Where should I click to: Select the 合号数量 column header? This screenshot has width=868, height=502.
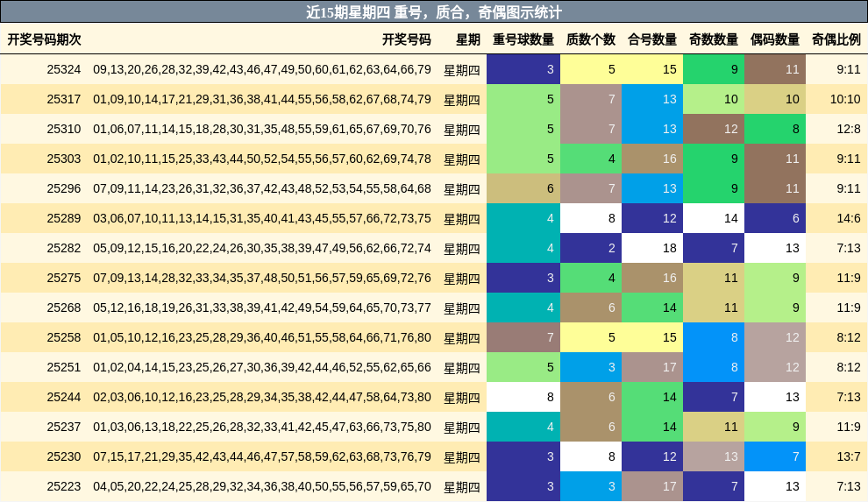click(x=652, y=39)
